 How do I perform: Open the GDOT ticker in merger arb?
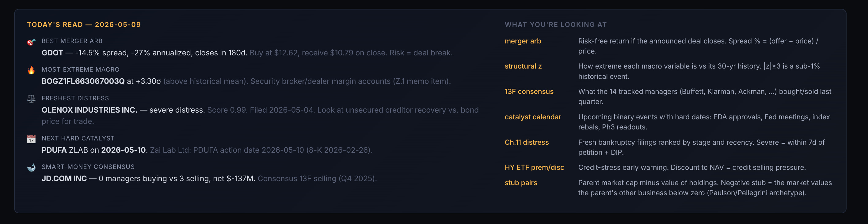click(52, 53)
